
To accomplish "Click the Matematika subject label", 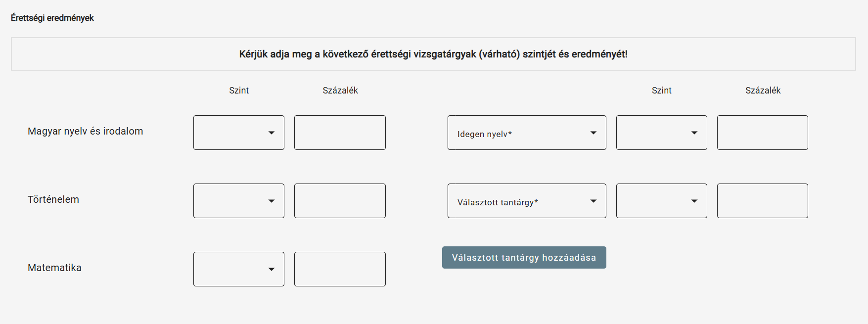I will click(x=54, y=268).
